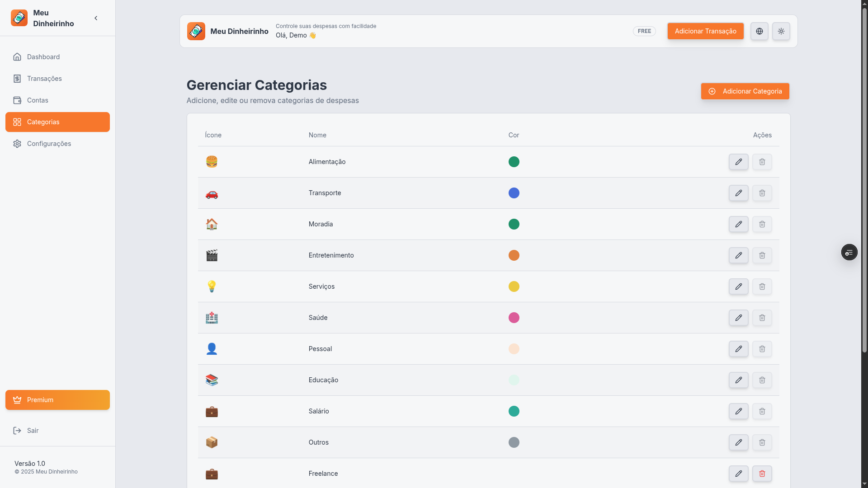Click the Adicionar Categoria button
This screenshot has height=488, width=868.
tap(745, 91)
